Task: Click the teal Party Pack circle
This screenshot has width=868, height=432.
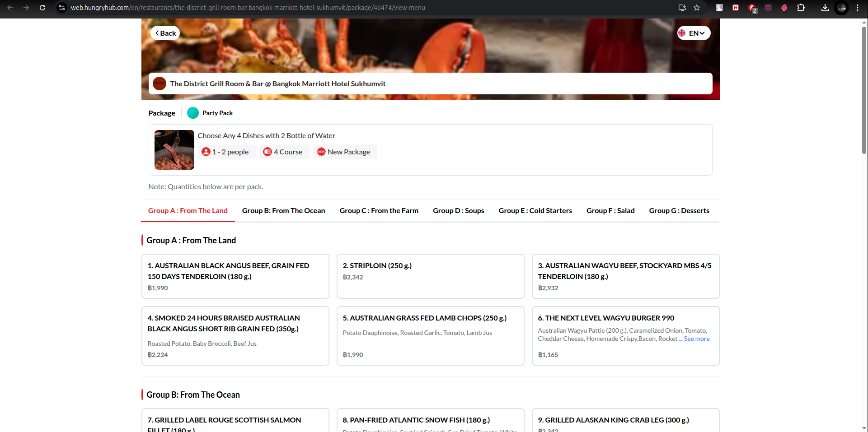Action: [193, 113]
